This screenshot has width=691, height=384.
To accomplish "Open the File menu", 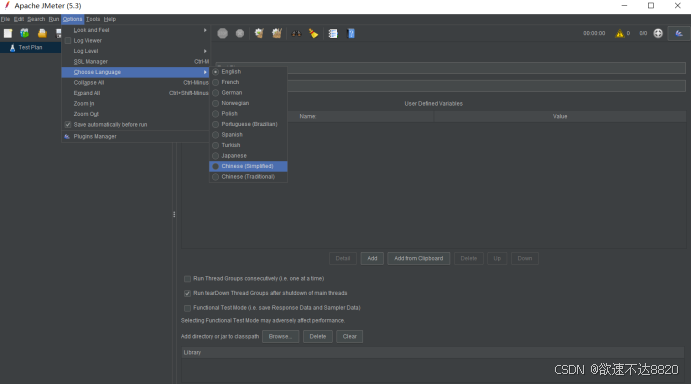I will point(5,19).
